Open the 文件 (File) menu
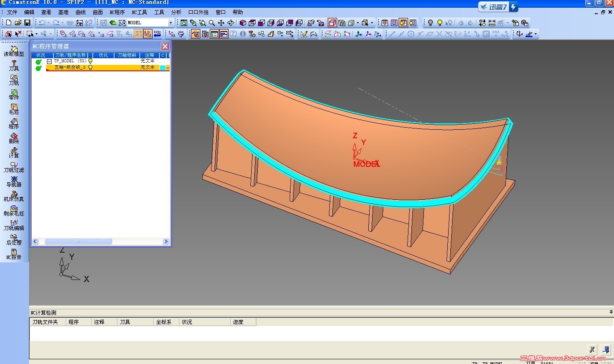Image resolution: width=614 pixels, height=364 pixels. [12, 12]
